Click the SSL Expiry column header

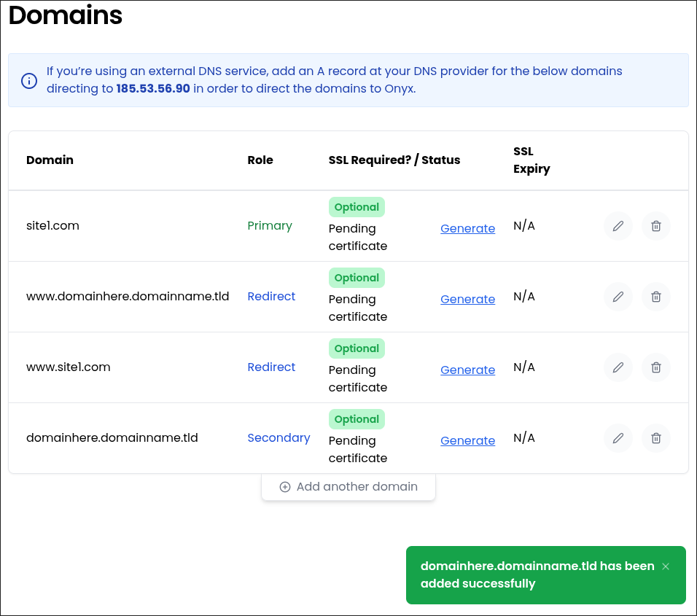(531, 160)
